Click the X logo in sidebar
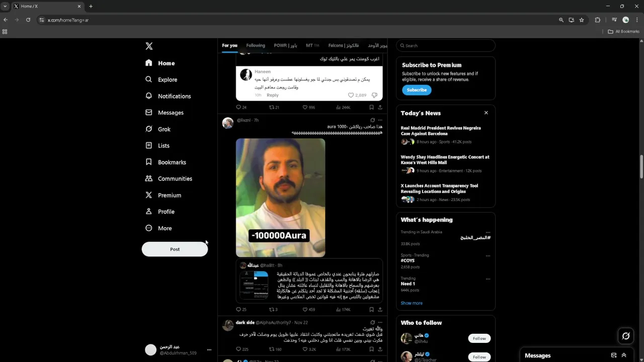The height and width of the screenshot is (362, 644). (149, 46)
